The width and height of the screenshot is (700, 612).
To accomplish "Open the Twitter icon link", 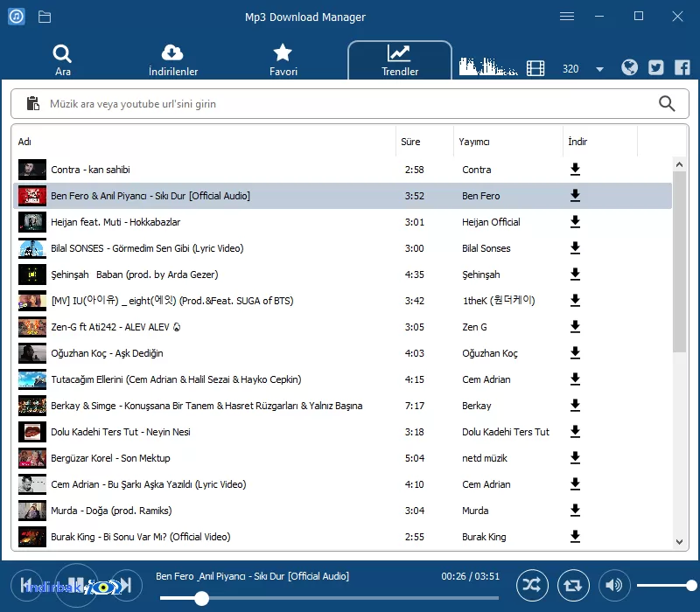I will pos(655,67).
